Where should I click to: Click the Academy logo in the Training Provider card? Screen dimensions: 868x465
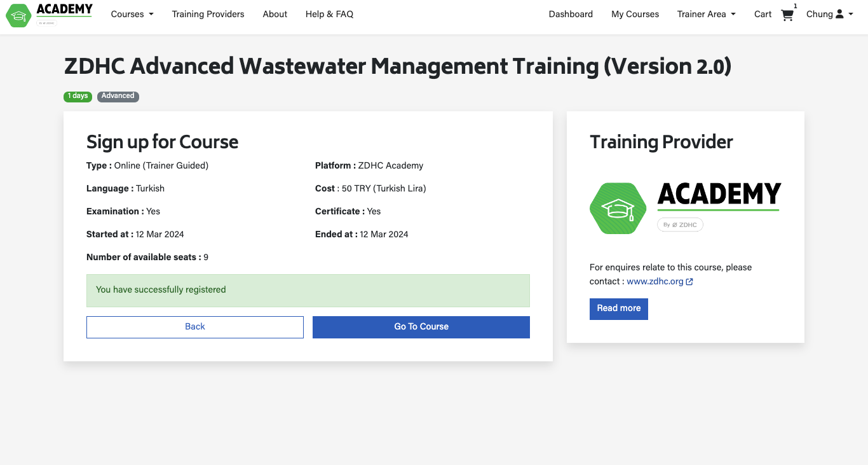point(685,208)
